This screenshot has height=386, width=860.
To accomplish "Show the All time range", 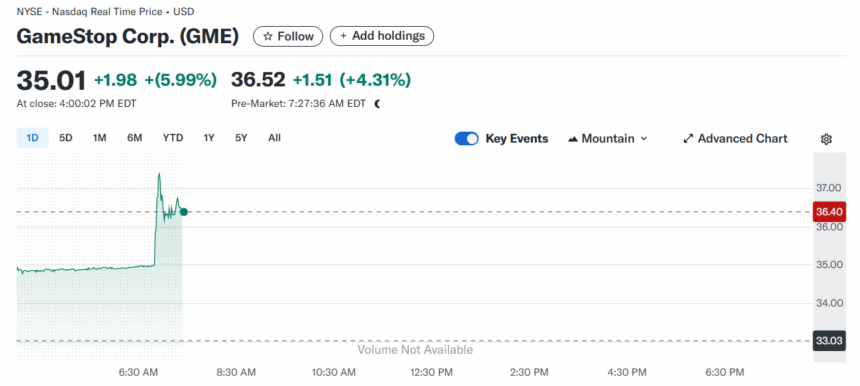I will pyautogui.click(x=274, y=138).
